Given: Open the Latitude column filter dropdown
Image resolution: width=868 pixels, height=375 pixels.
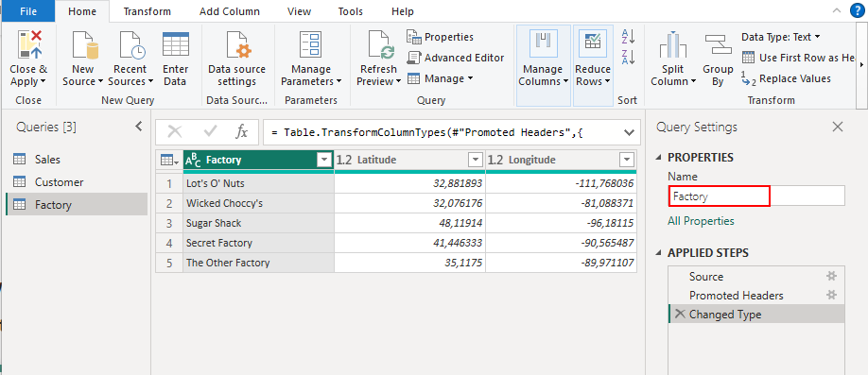Looking at the screenshot, I should click(476, 161).
